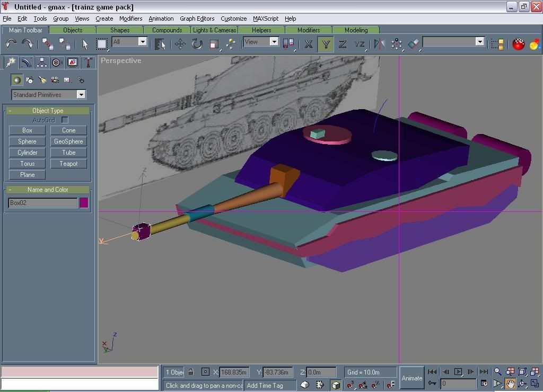Toggle restrict to Y axis
543x392 pixels.
click(326, 44)
